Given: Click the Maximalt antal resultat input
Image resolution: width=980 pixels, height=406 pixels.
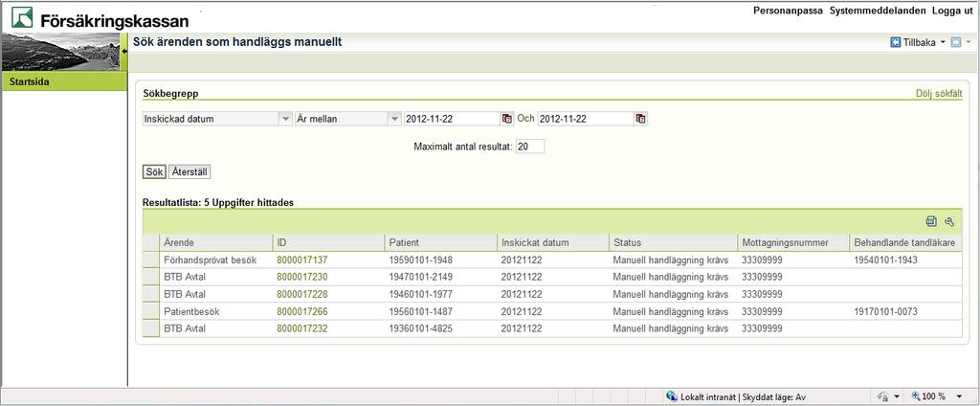Looking at the screenshot, I should tap(530, 147).
